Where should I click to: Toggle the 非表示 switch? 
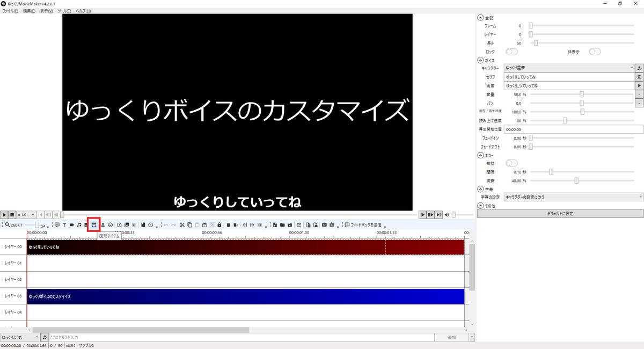pos(595,52)
